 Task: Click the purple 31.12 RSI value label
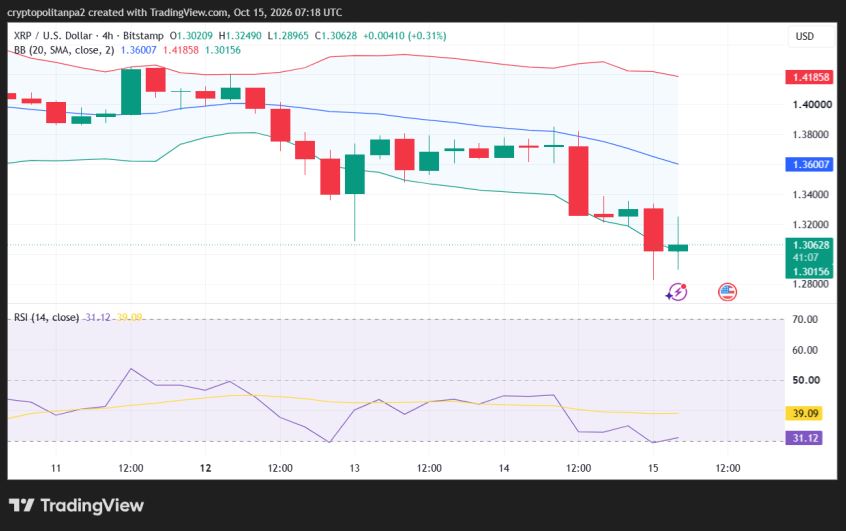click(x=805, y=438)
